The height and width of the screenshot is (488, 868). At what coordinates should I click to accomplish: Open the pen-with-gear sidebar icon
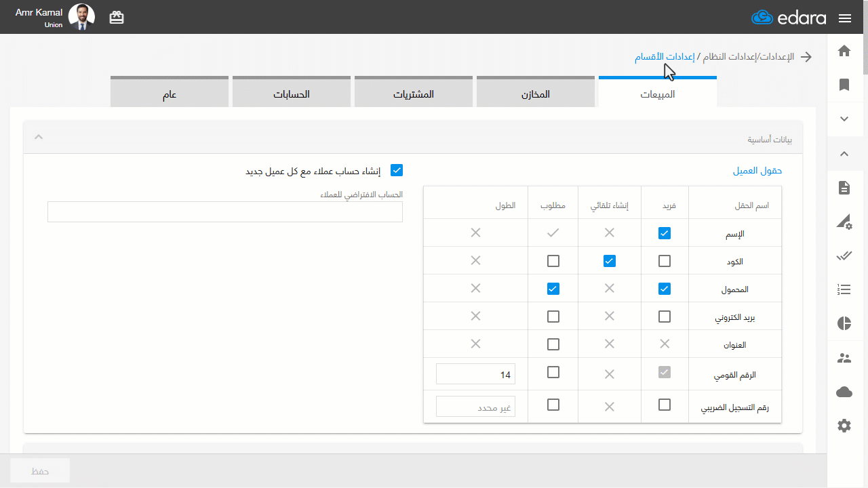coord(844,222)
